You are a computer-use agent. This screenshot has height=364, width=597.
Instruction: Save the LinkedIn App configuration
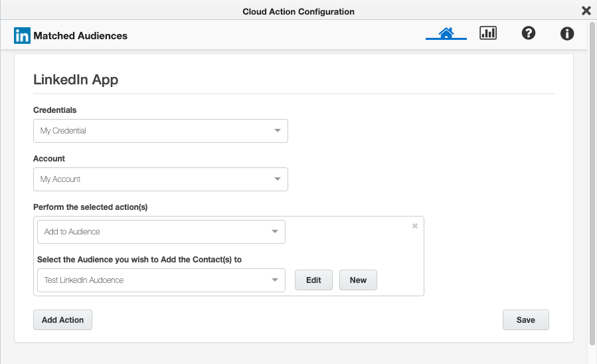(525, 320)
